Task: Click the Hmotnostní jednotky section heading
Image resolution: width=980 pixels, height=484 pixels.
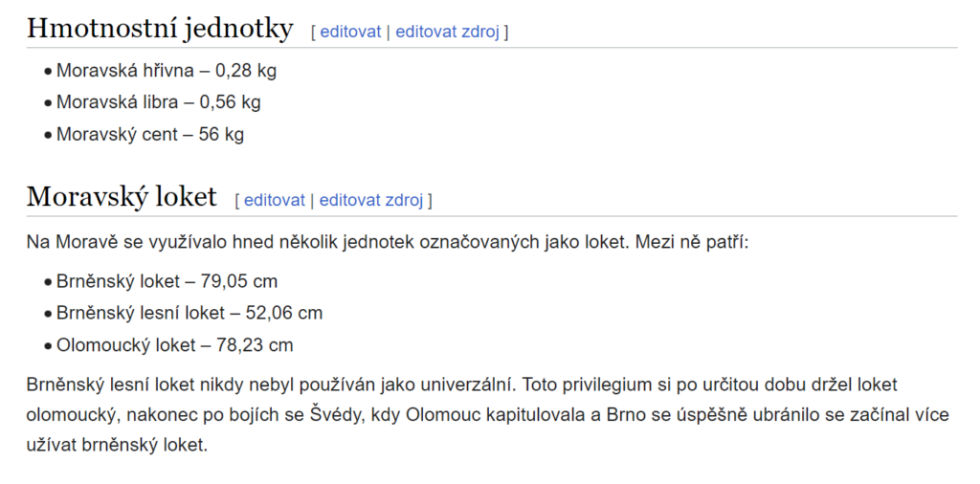Action: coord(160,29)
